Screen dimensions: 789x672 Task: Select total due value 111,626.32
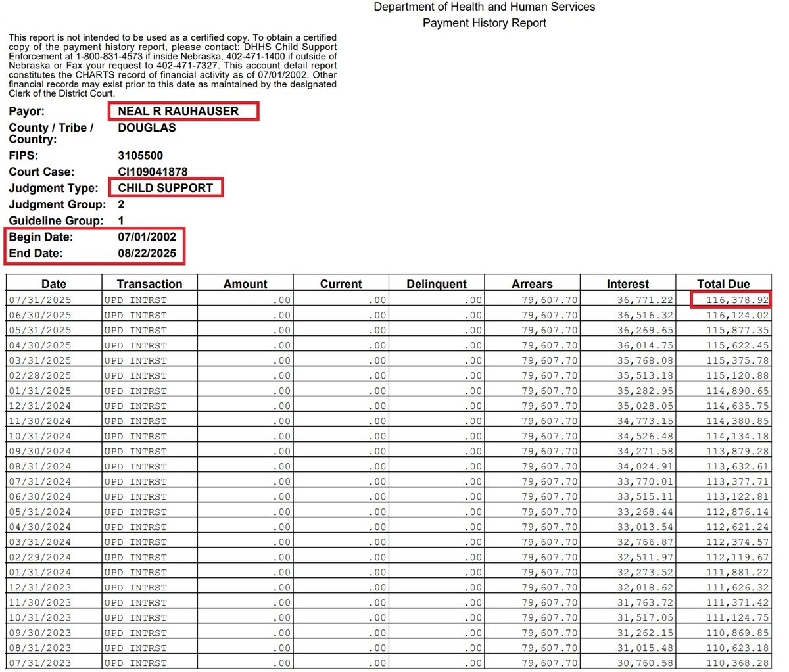(738, 587)
